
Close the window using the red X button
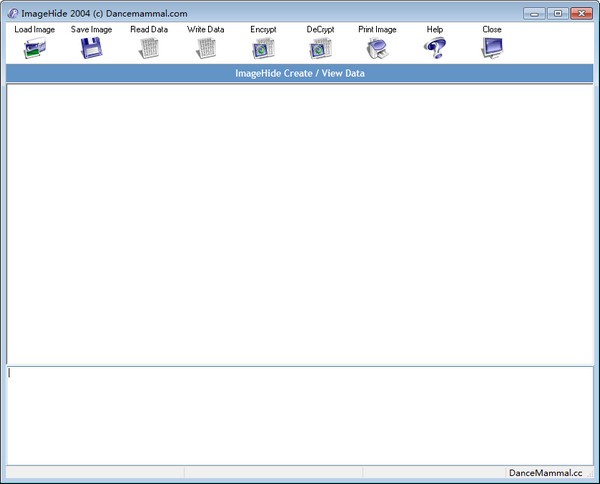pyautogui.click(x=580, y=13)
